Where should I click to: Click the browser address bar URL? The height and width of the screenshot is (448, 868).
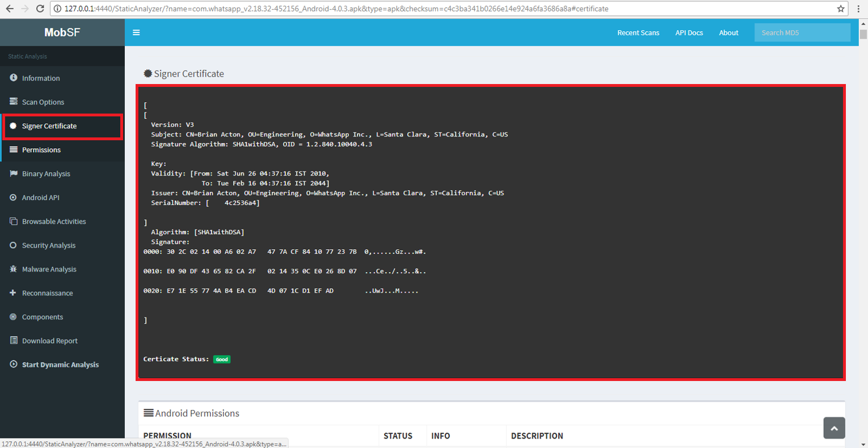pyautogui.click(x=336, y=9)
